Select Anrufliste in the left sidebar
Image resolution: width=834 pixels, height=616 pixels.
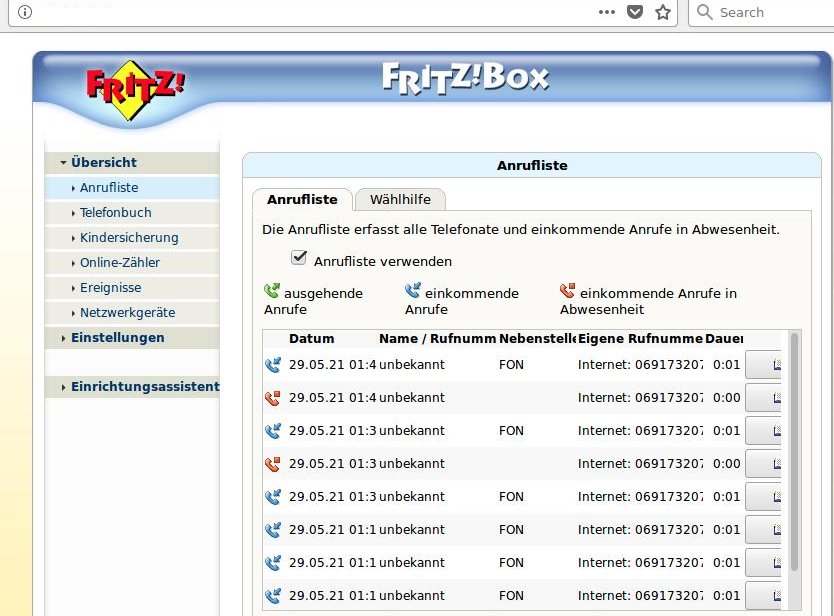click(132, 188)
